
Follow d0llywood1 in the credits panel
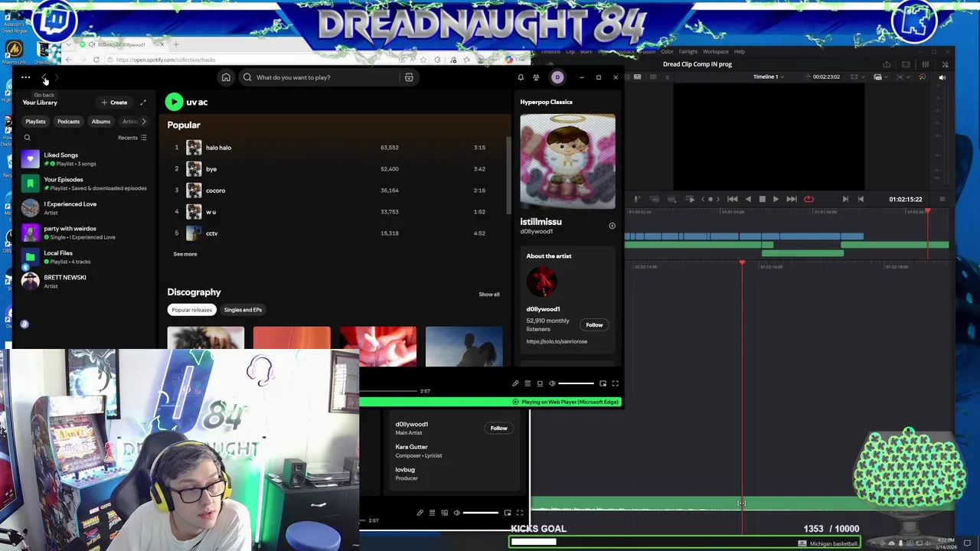pyautogui.click(x=498, y=429)
